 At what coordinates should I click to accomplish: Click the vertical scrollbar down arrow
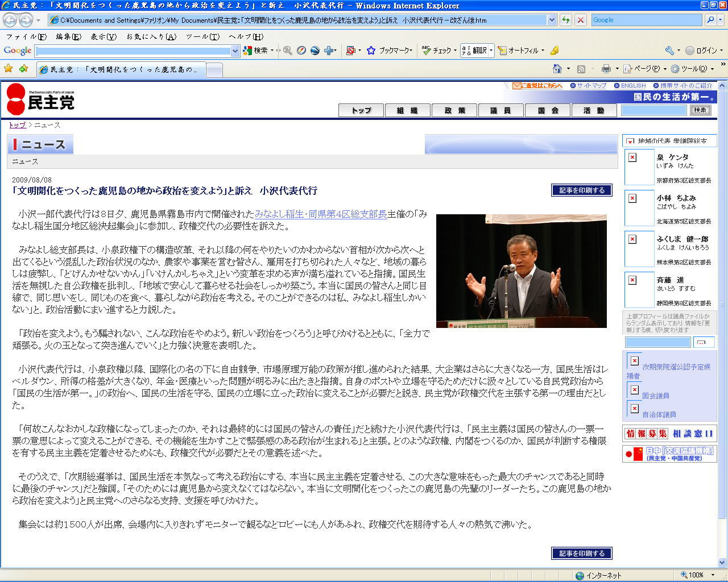(722, 562)
